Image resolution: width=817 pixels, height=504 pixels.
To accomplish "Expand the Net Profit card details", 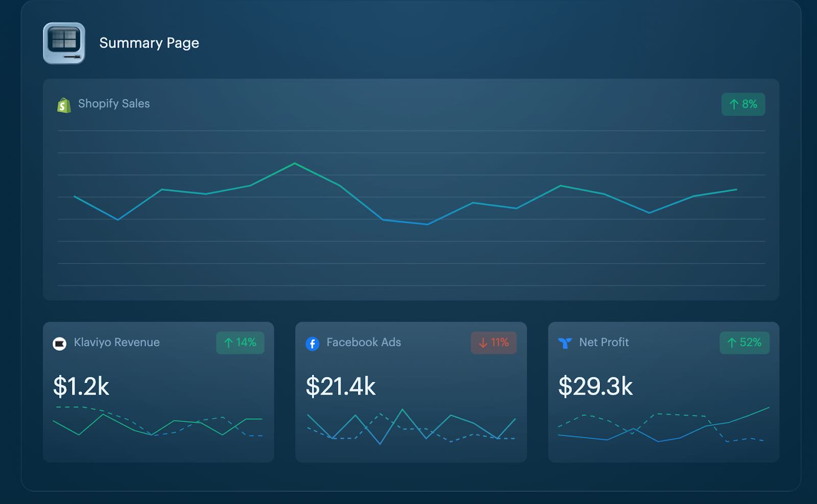I will (664, 393).
